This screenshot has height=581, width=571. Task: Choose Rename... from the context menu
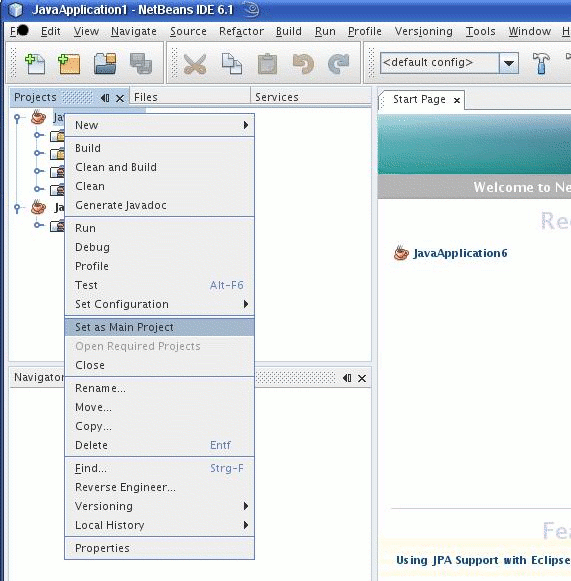159,388
